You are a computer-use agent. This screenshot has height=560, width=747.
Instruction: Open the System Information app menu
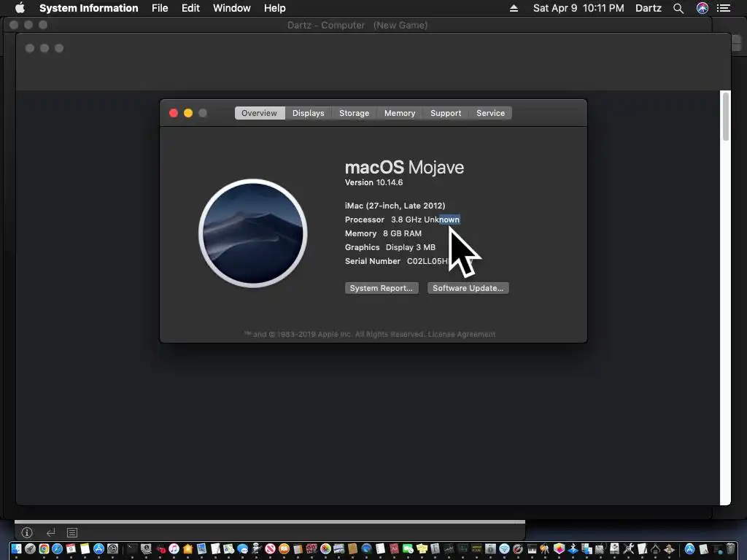pyautogui.click(x=88, y=8)
